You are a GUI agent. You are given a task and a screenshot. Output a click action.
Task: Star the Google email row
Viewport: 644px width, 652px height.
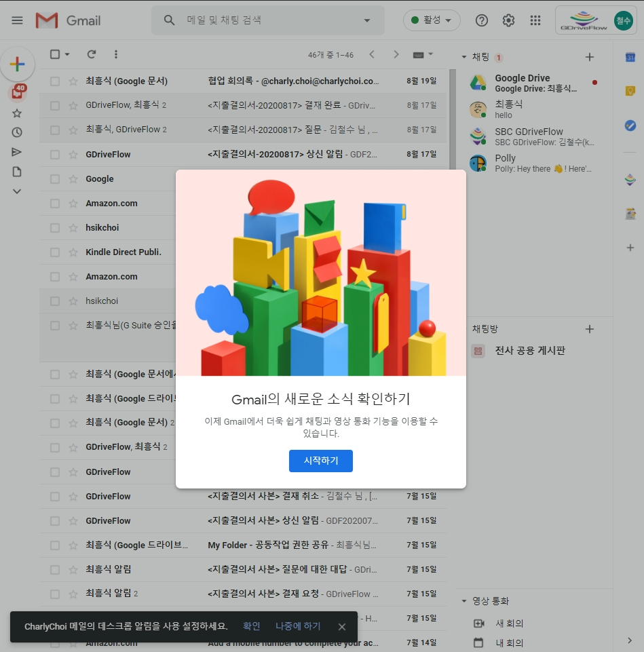pyautogui.click(x=73, y=179)
